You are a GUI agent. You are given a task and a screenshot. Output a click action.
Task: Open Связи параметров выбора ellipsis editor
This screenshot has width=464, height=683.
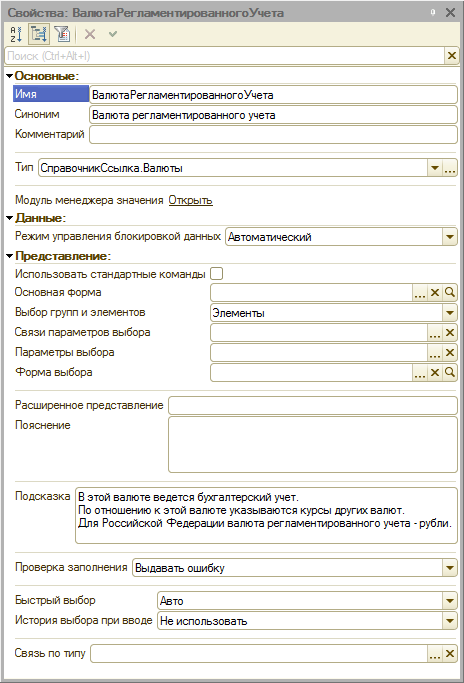[x=435, y=333]
